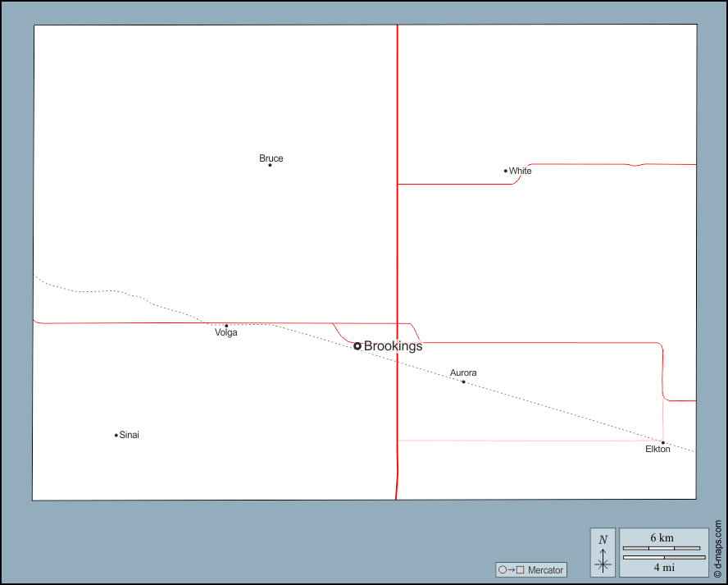Viewport: 728px width, 585px height.
Task: Click the 6 km scale bar
Action: tap(662, 547)
